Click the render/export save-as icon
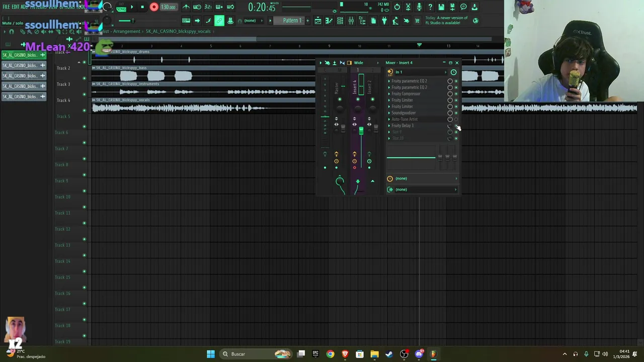The width and height of the screenshot is (644, 362). (452, 7)
